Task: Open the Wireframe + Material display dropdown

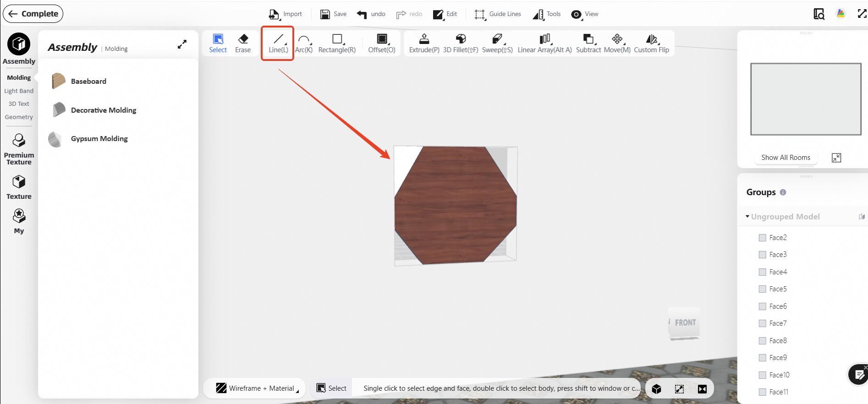Action: (258, 388)
